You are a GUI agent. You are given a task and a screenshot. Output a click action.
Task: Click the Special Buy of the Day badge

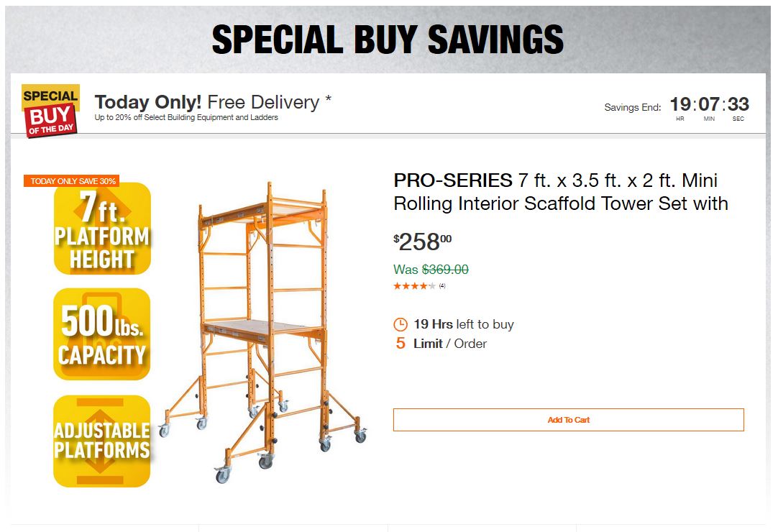click(x=50, y=110)
